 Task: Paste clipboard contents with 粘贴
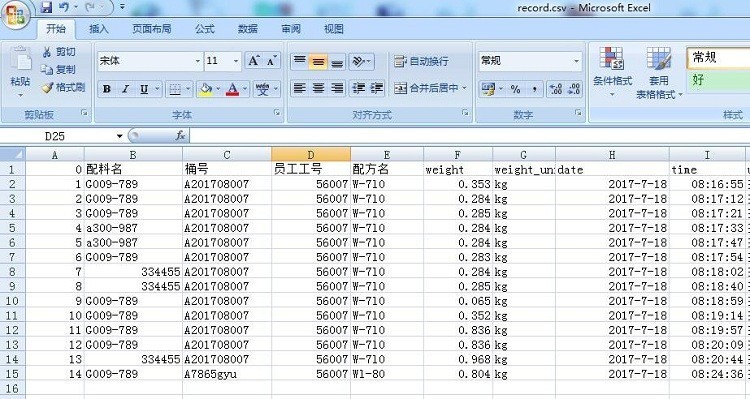pyautogui.click(x=20, y=72)
